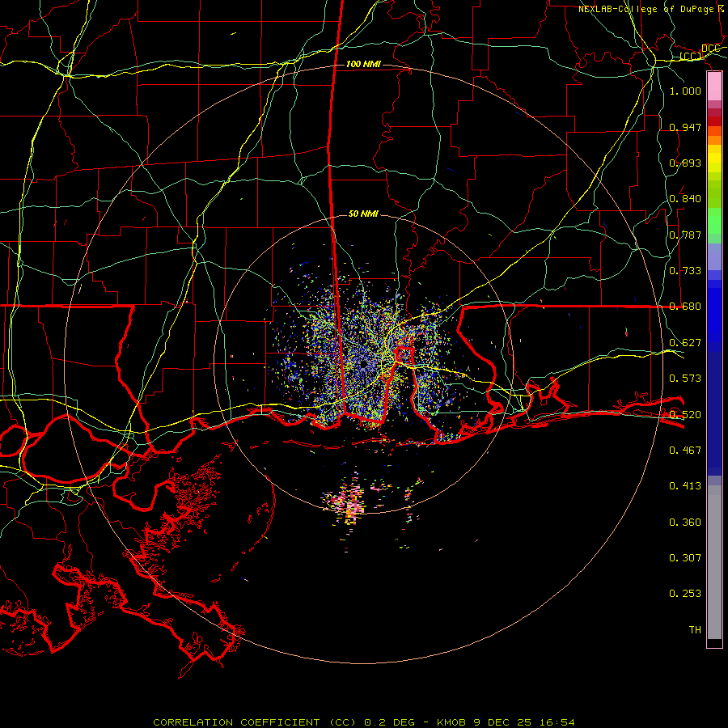Pick the light pink swatch beside 1.000
Image resolution: width=728 pixels, height=728 pixels.
pos(714,87)
